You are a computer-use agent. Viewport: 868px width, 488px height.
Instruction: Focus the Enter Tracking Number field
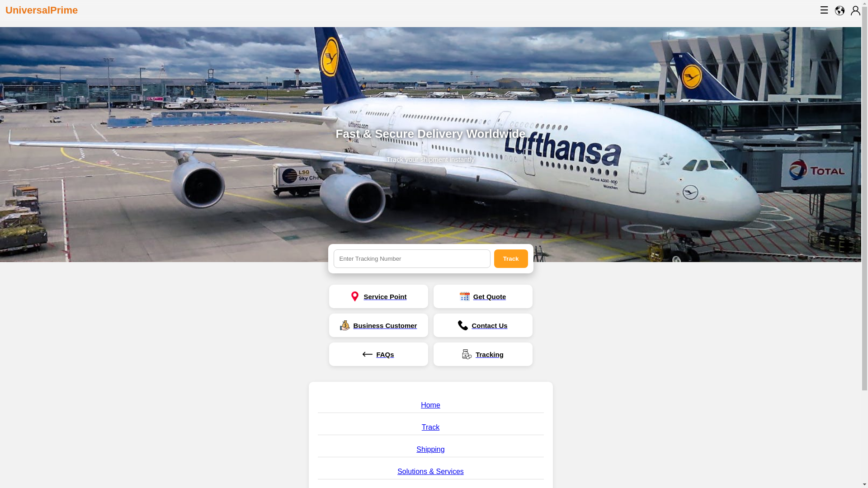412,258
